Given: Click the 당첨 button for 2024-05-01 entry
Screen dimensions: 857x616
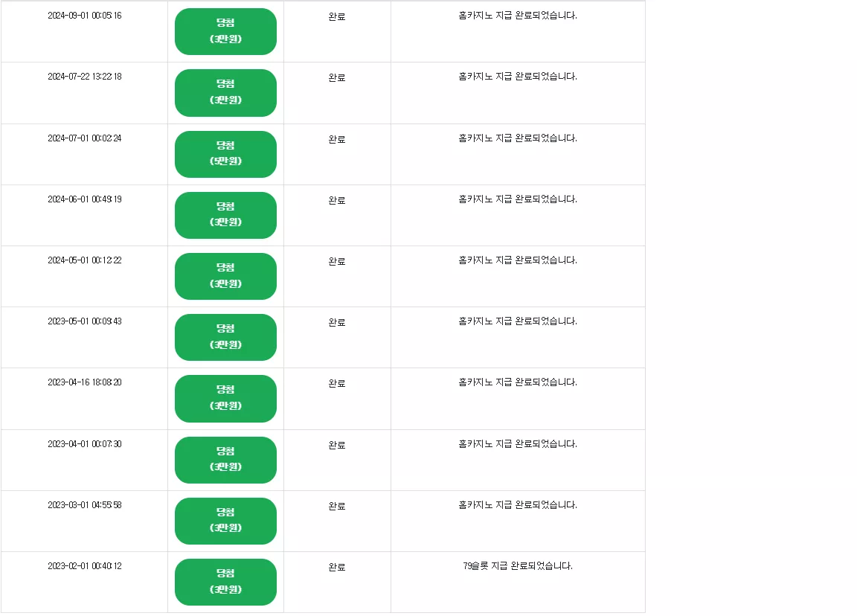Looking at the screenshot, I should pyautogui.click(x=225, y=276).
